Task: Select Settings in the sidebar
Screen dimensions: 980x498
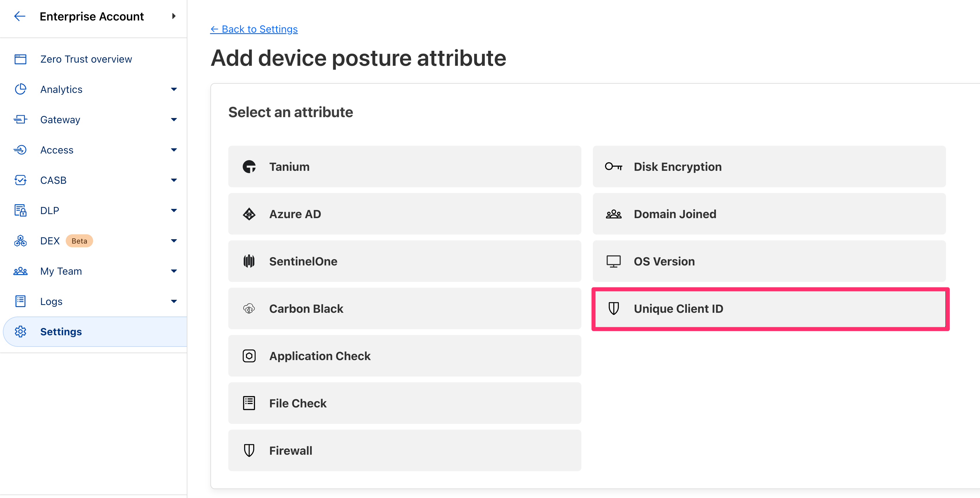Action: tap(61, 332)
